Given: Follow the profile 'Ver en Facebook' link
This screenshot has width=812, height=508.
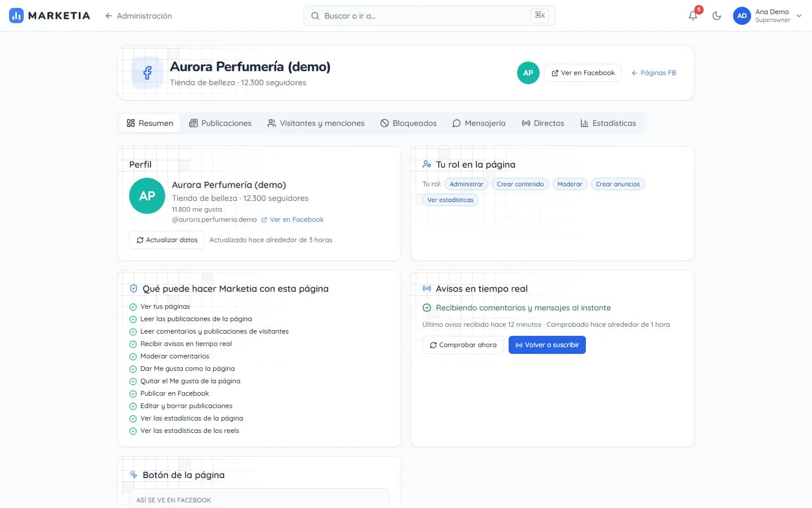Looking at the screenshot, I should pos(292,220).
